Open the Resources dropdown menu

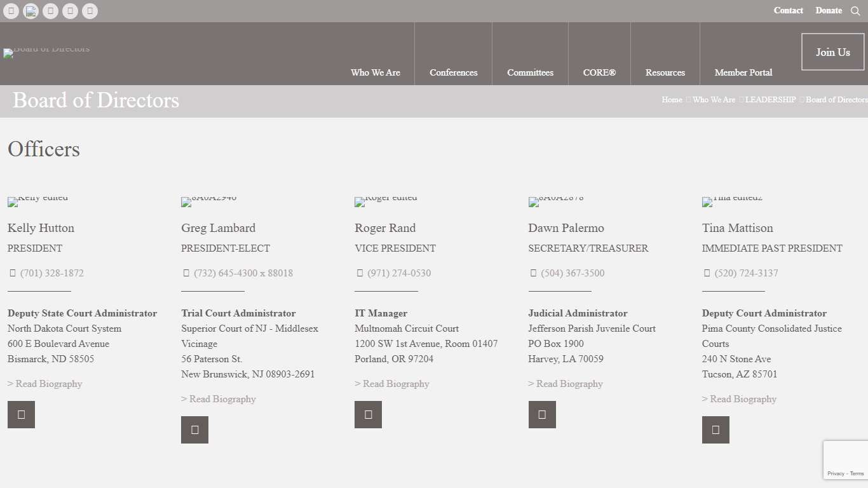[665, 72]
